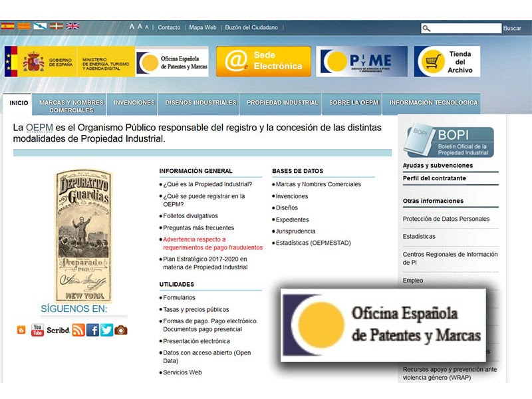The width and height of the screenshot is (532, 399).
Task: Click the Gobierno de España logo
Action: click(41, 62)
